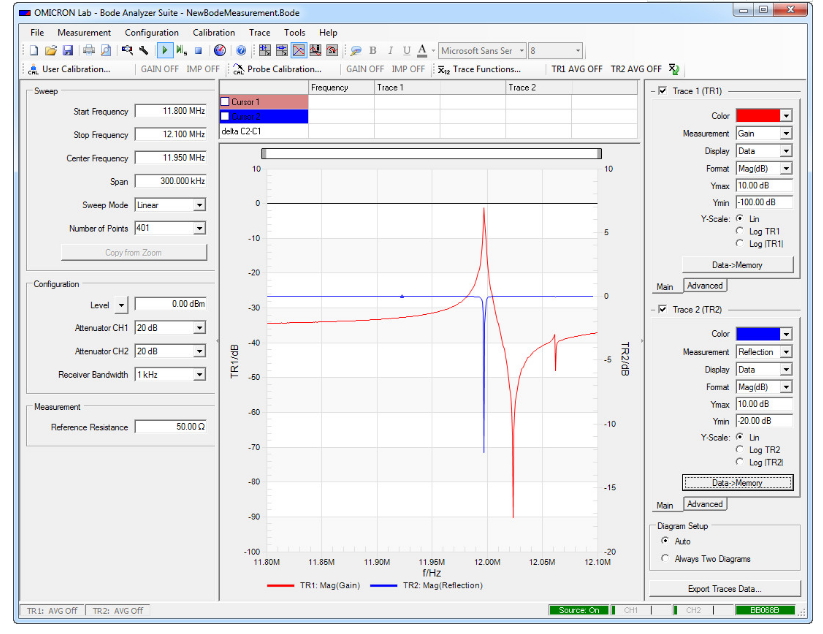
Task: Open the red Trace 1 color swatch
Action: 757,116
